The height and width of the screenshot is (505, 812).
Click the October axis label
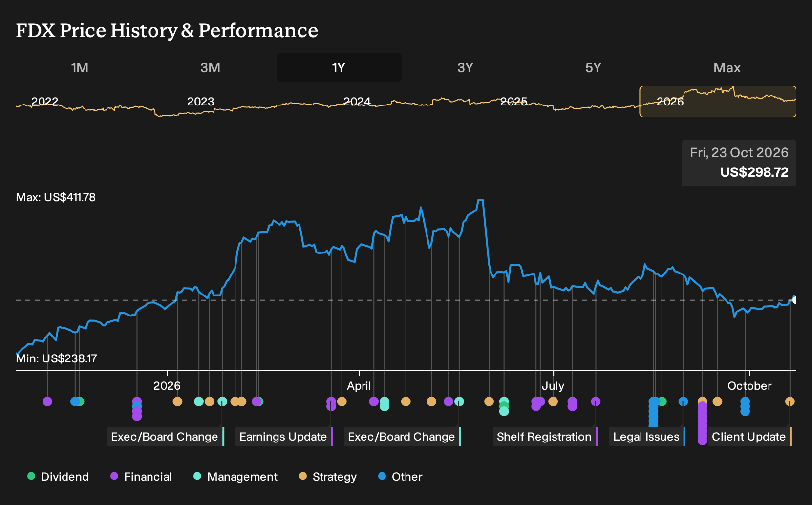pyautogui.click(x=749, y=386)
